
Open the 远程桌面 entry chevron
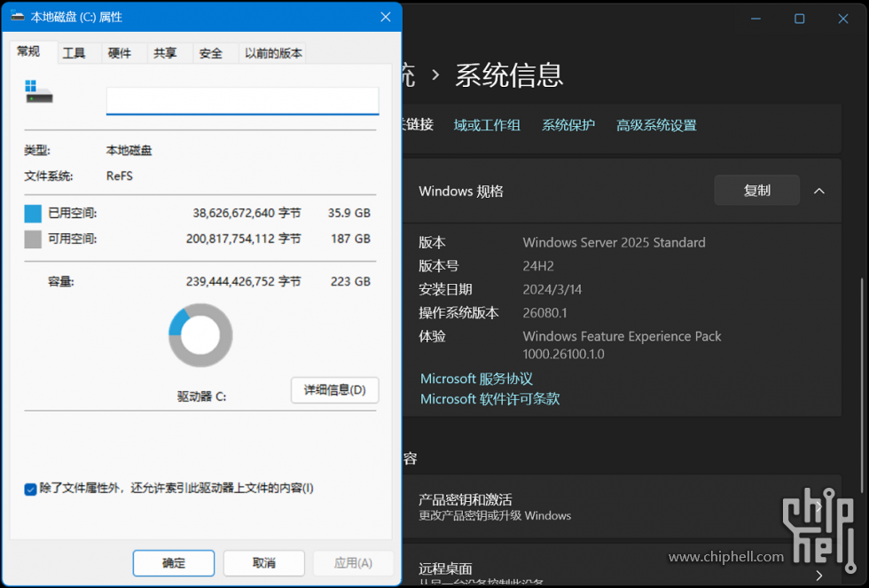tap(818, 576)
